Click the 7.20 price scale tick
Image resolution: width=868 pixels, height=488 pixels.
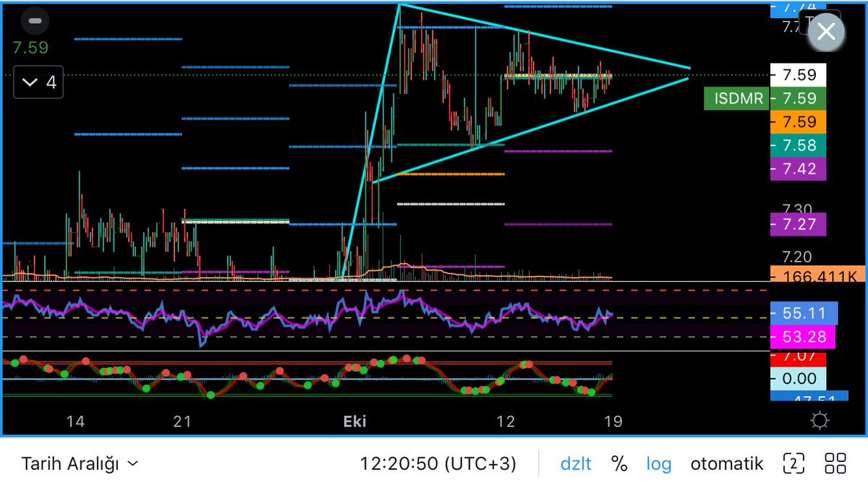(x=799, y=257)
